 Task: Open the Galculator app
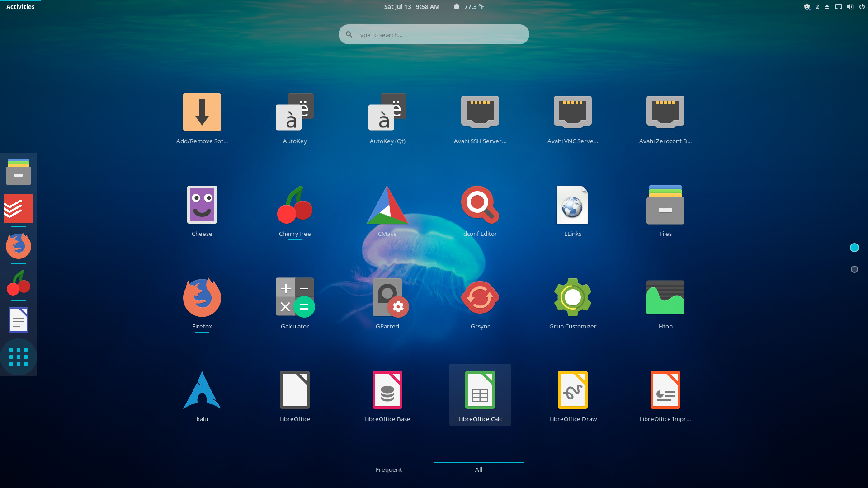[x=295, y=304]
